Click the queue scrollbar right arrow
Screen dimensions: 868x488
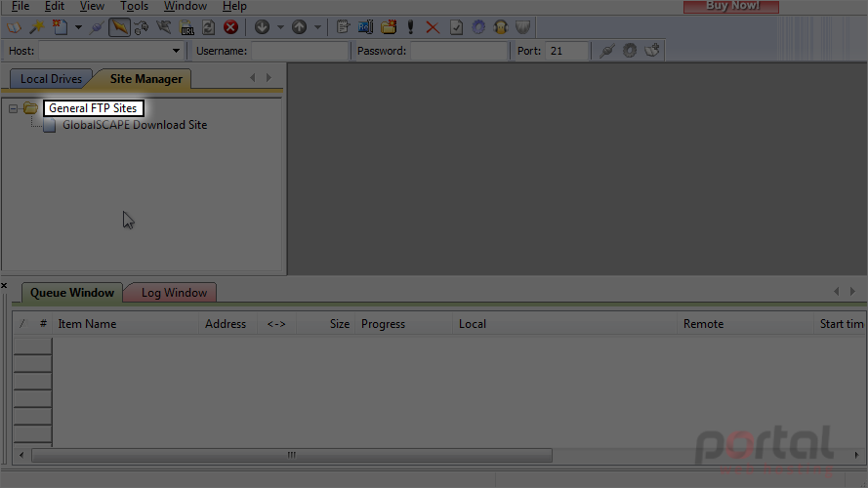[x=856, y=455]
